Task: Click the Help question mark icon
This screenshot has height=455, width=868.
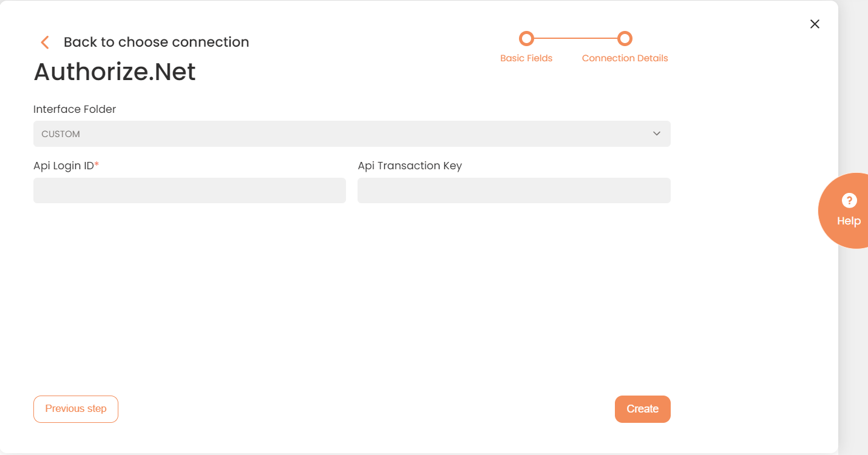Action: point(849,201)
